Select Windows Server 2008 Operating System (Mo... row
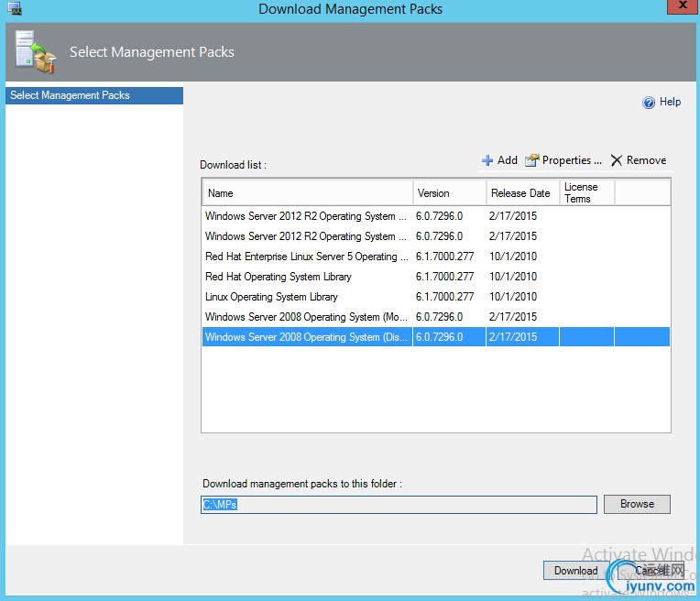This screenshot has width=700, height=601. (x=306, y=317)
